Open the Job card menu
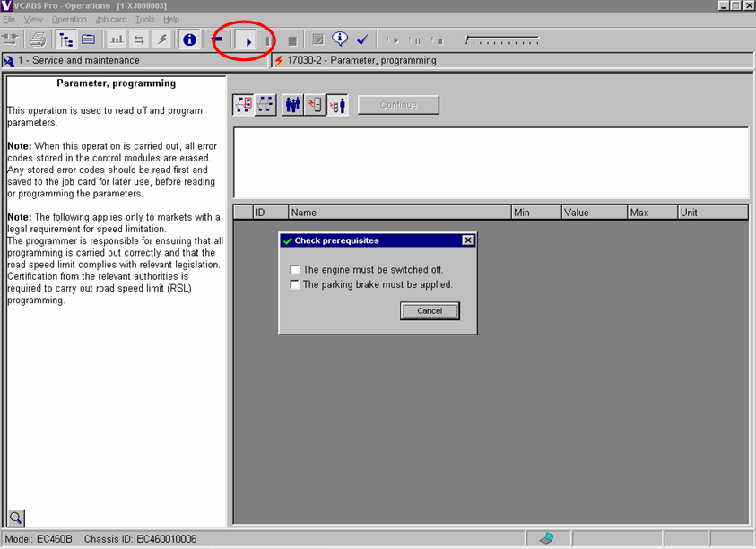This screenshot has height=549, width=756. tap(111, 20)
